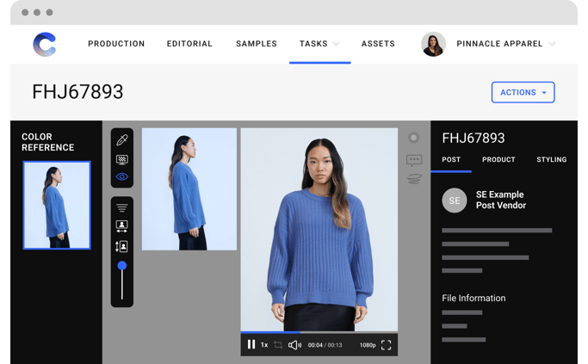Click the stacked lines filter icon
Image resolution: width=588 pixels, height=364 pixels.
click(x=122, y=207)
